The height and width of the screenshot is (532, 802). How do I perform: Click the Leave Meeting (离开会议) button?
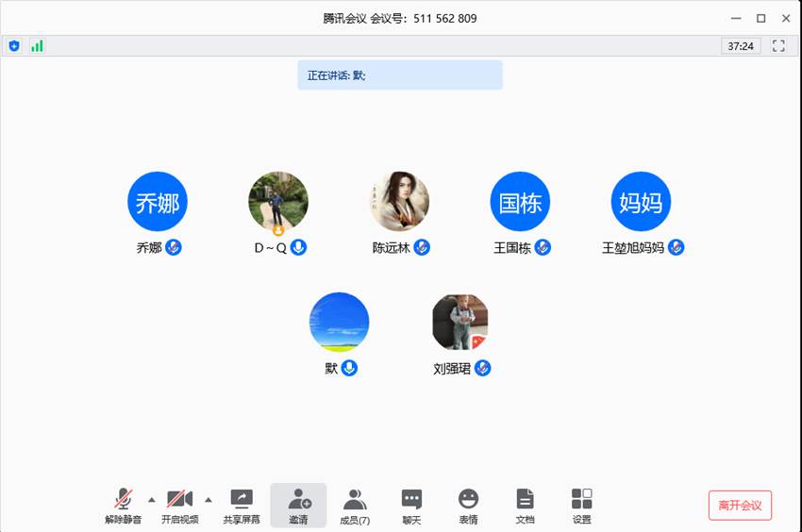(x=740, y=505)
